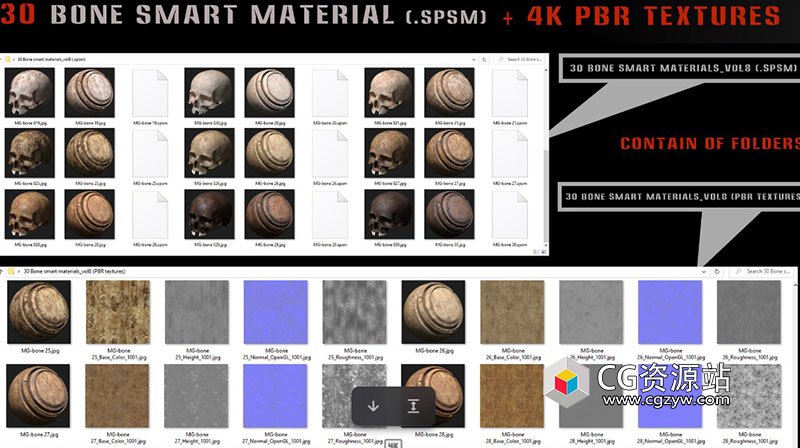Select the MG-bone 30.jpg sphere thumbnail
This screenshot has width=800, height=448.
[x=449, y=214]
